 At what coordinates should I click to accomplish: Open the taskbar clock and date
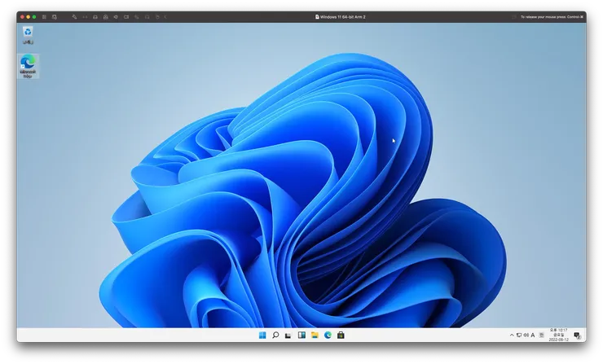pyautogui.click(x=558, y=335)
